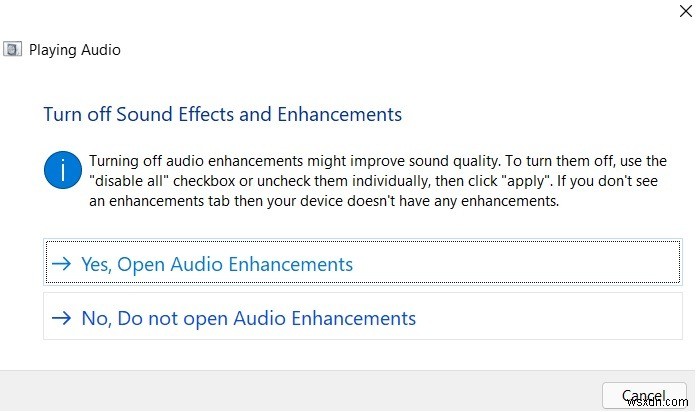Click the gray footer bar left of Cancel
700x412 pixels.
300,391
